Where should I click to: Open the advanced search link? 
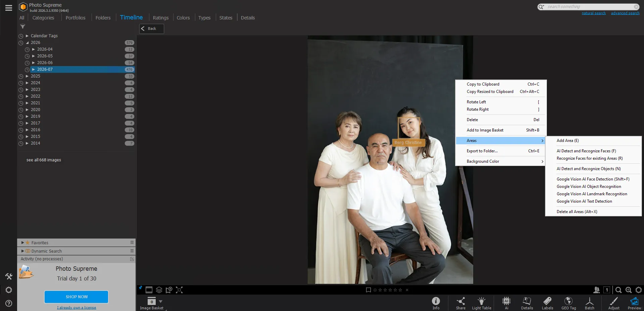pyautogui.click(x=625, y=13)
